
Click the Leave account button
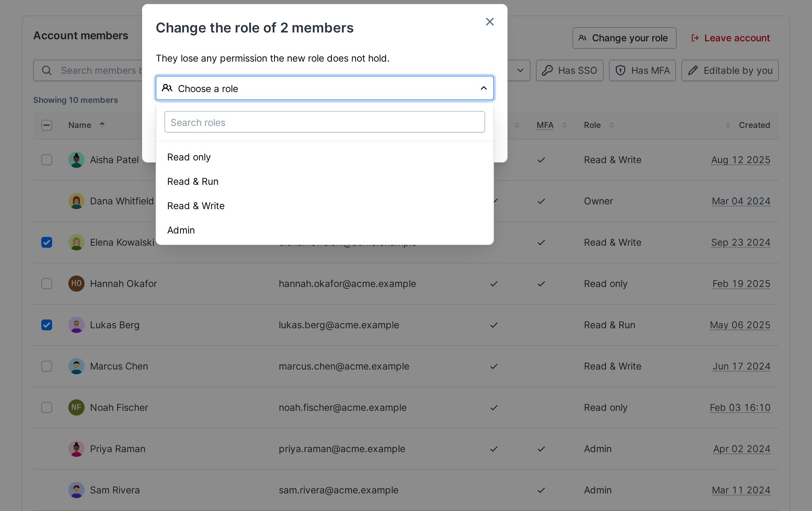coord(730,38)
